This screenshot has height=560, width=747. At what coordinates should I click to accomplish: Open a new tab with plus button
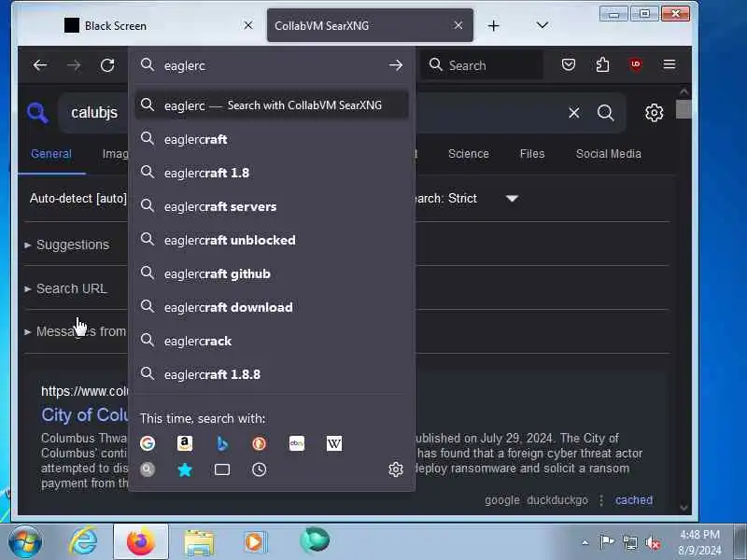tap(494, 26)
